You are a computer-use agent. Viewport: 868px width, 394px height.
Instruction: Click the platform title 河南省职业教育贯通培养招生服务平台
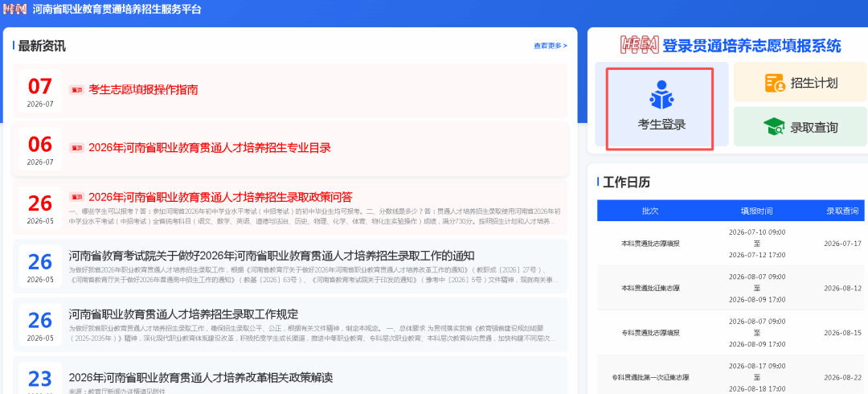117,10
